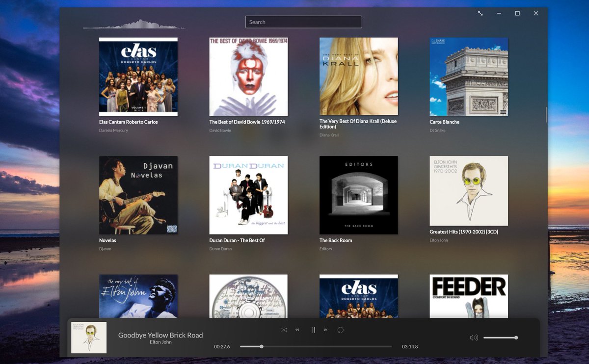Image resolution: width=589 pixels, height=364 pixels.
Task: Click the Search input field
Action: (x=303, y=22)
